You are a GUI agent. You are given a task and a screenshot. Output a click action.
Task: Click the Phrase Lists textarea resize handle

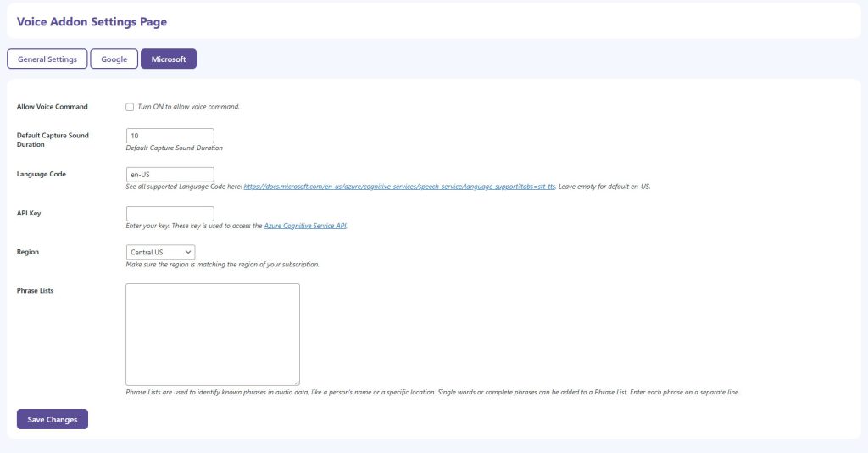click(296, 383)
